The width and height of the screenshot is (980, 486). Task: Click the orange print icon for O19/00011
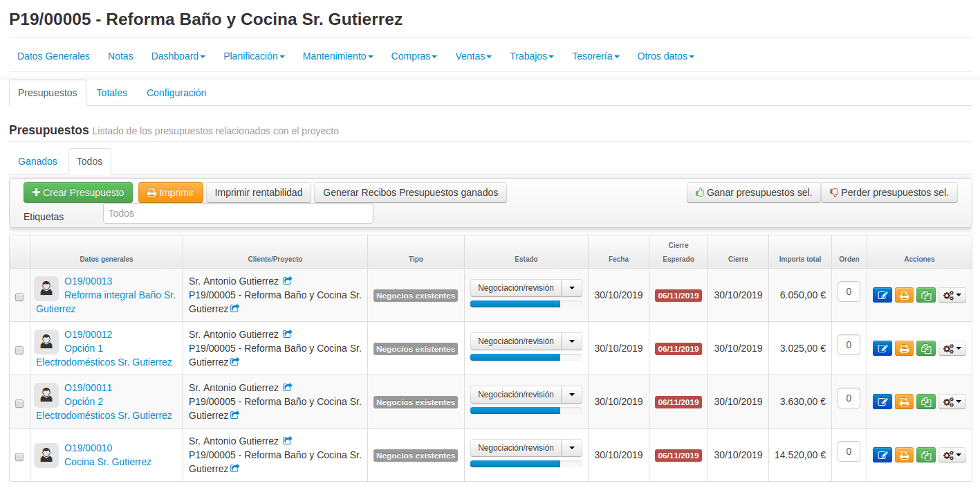tap(904, 402)
